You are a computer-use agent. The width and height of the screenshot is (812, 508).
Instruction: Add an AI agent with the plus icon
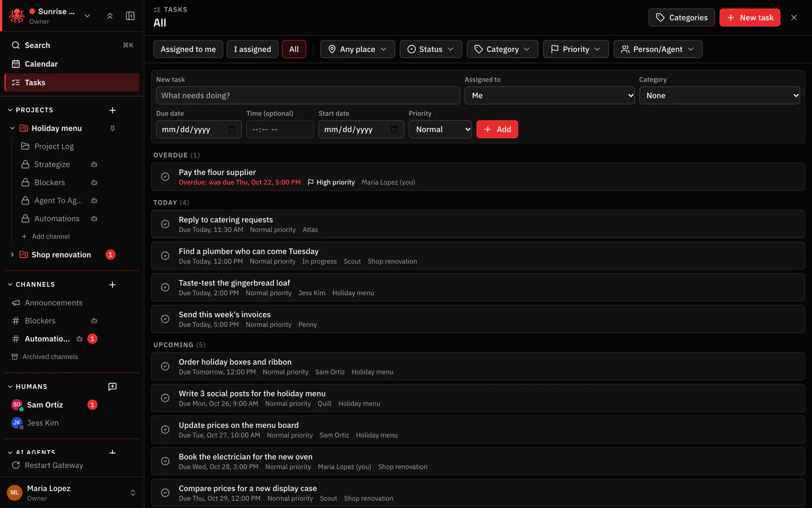click(x=113, y=452)
